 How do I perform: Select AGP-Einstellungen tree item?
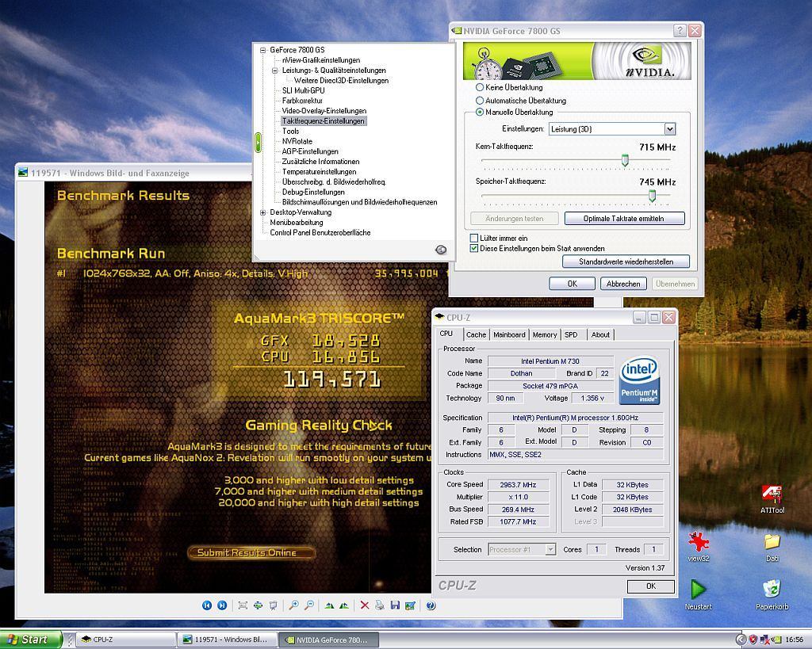[x=310, y=151]
